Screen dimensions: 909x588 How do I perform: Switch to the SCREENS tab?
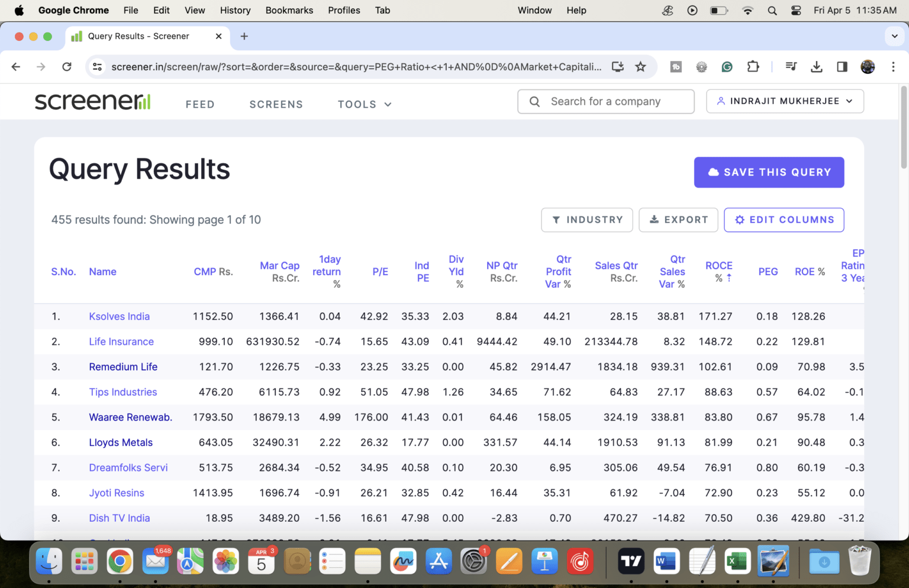[276, 104]
